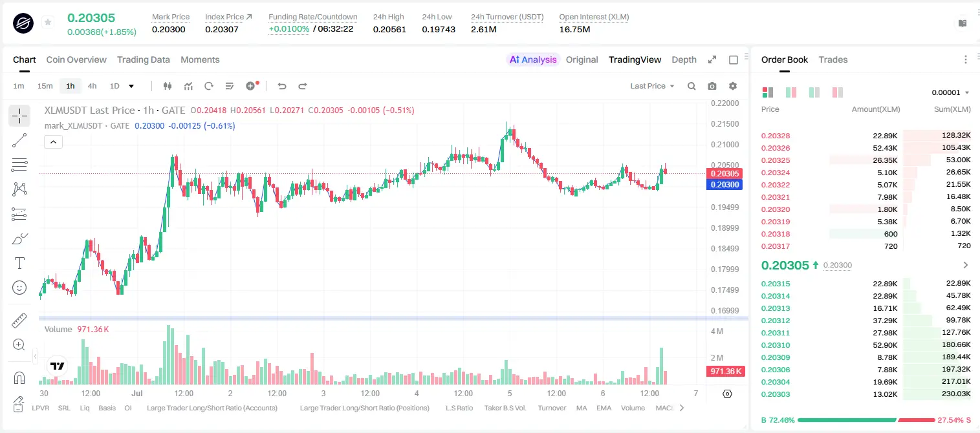Open the Coin Overview tab
Viewport: 980px width, 433px height.
click(76, 59)
